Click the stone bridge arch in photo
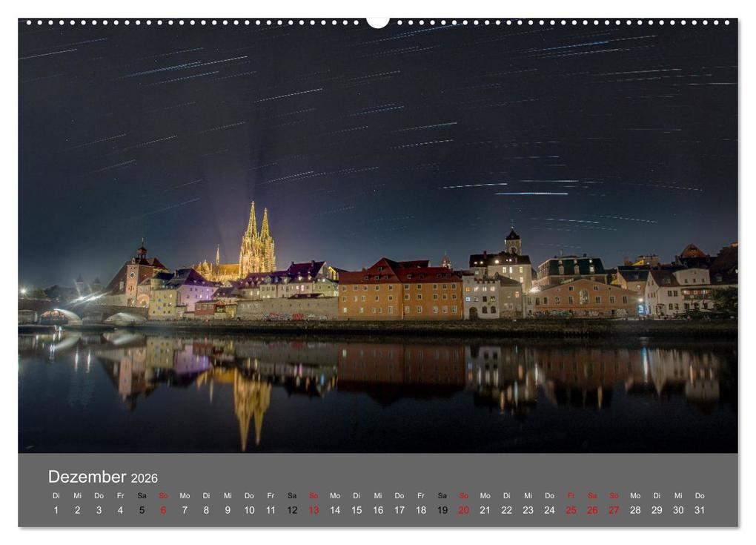This screenshot has width=756, height=545. [67, 315]
